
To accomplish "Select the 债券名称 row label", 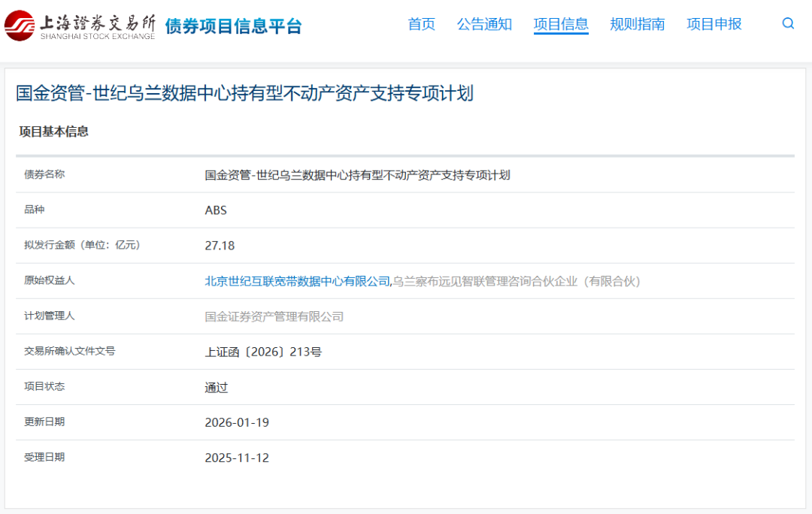I will point(44,174).
